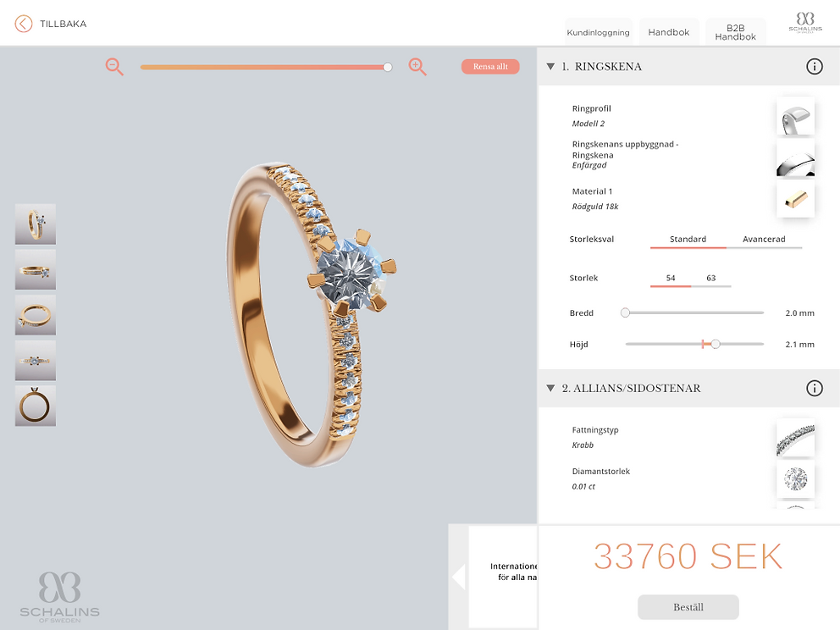Image resolution: width=840 pixels, height=630 pixels.
Task: Expand the side panel with left arrow
Action: [459, 577]
